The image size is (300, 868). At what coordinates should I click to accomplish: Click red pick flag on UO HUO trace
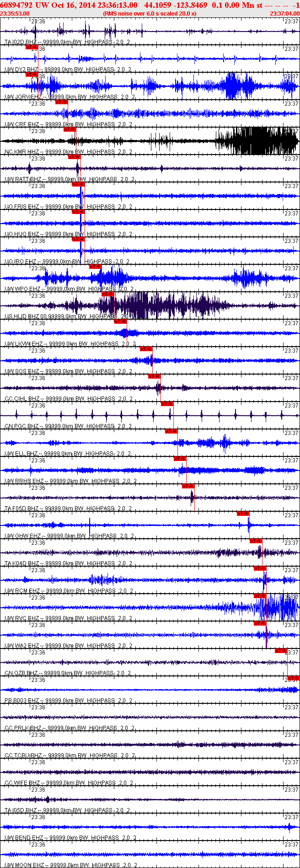click(x=79, y=212)
